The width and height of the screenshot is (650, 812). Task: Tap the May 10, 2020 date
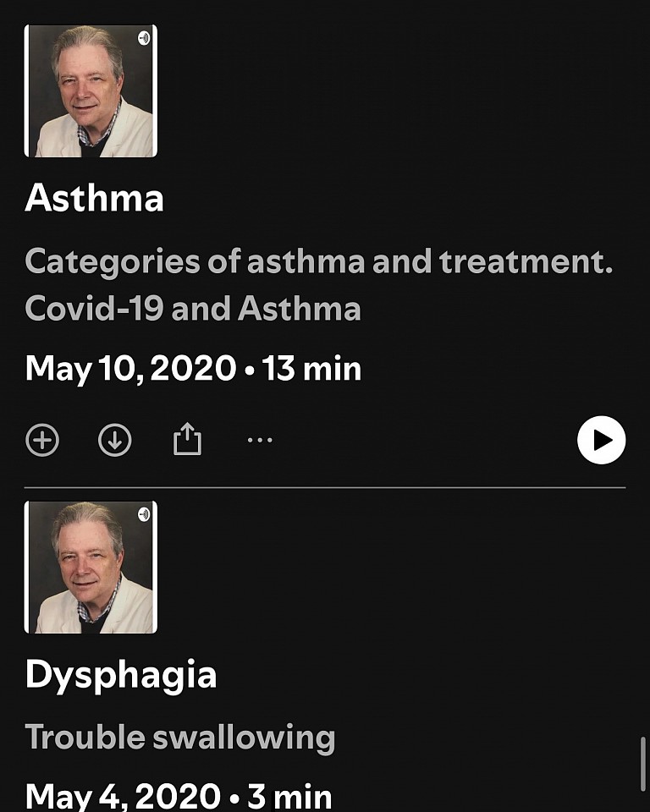coord(130,369)
